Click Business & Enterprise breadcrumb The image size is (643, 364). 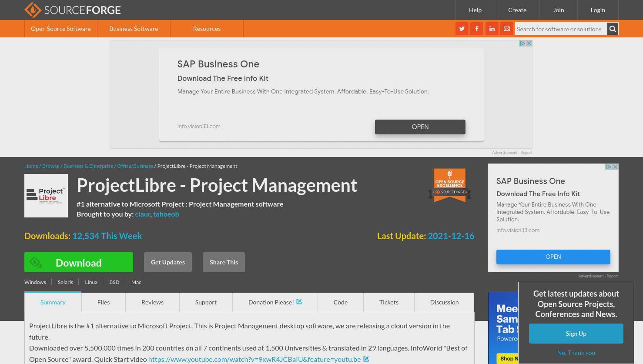(x=88, y=166)
